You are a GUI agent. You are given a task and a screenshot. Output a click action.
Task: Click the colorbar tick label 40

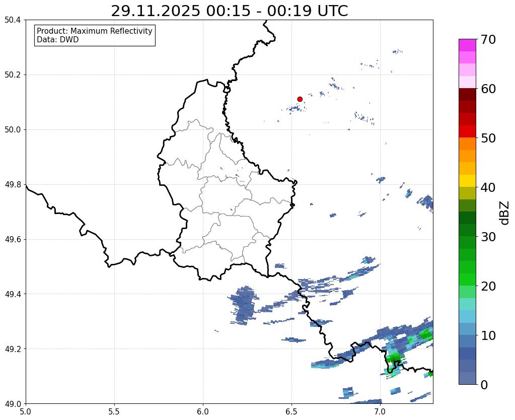click(488, 187)
